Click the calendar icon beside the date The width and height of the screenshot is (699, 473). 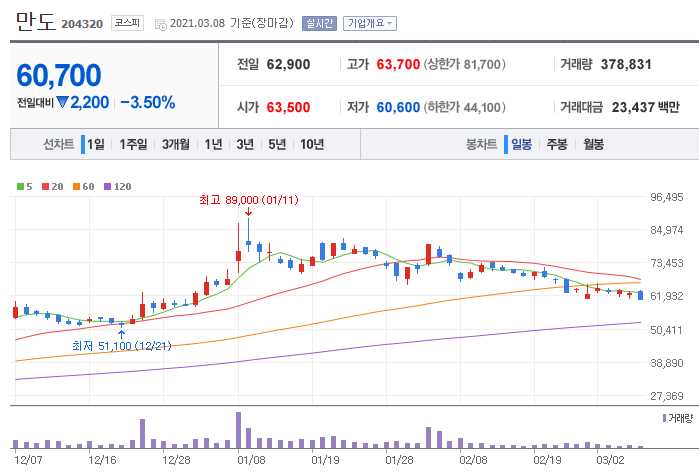[160, 24]
